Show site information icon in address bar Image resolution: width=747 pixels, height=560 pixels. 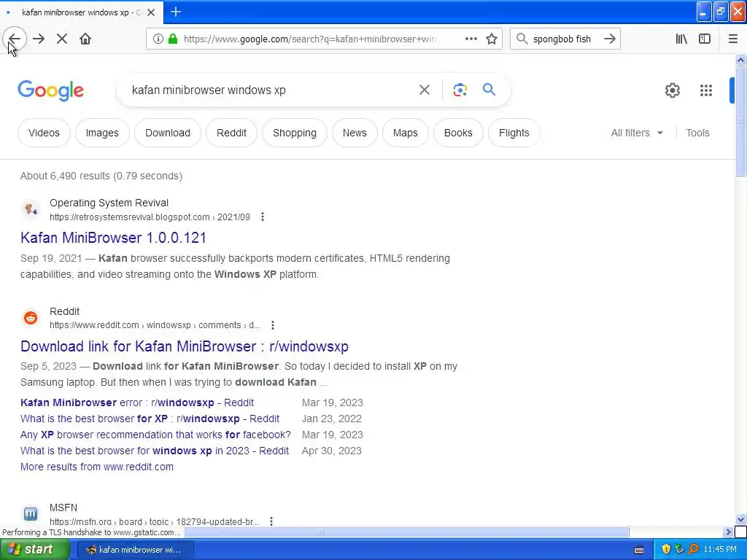click(x=158, y=39)
